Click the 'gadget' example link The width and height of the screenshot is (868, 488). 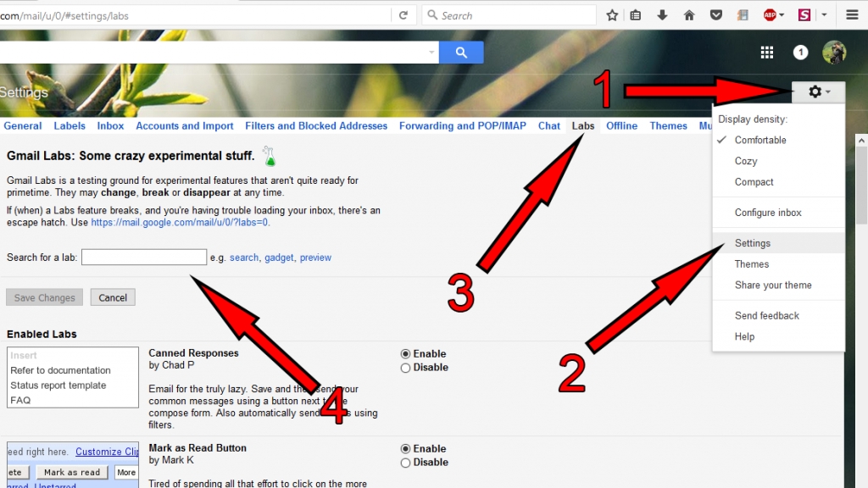[279, 258]
